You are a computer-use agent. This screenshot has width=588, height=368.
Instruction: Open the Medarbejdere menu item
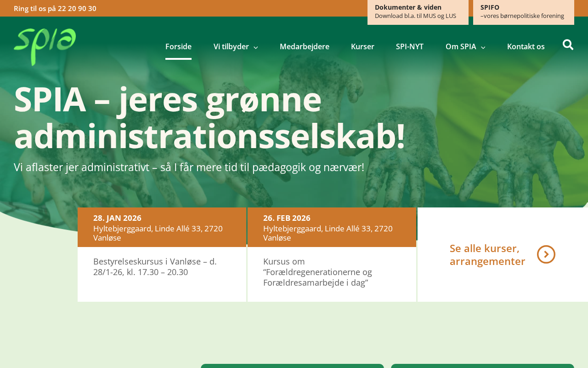[305, 46]
